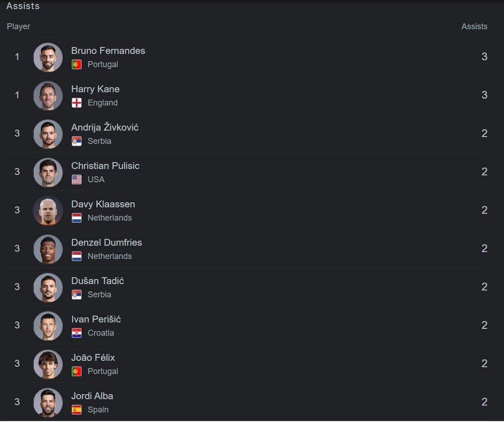This screenshot has width=504, height=422.
Task: Open the Christian Pulisic name link
Action: tap(105, 166)
